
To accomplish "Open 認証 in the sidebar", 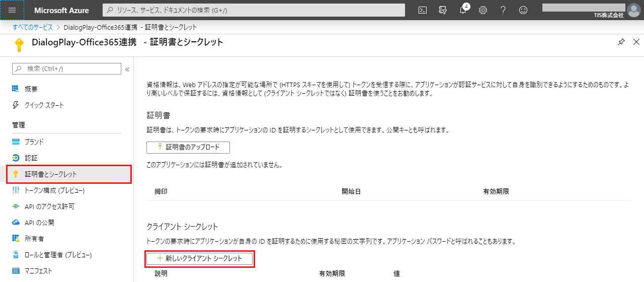I will pyautogui.click(x=31, y=158).
